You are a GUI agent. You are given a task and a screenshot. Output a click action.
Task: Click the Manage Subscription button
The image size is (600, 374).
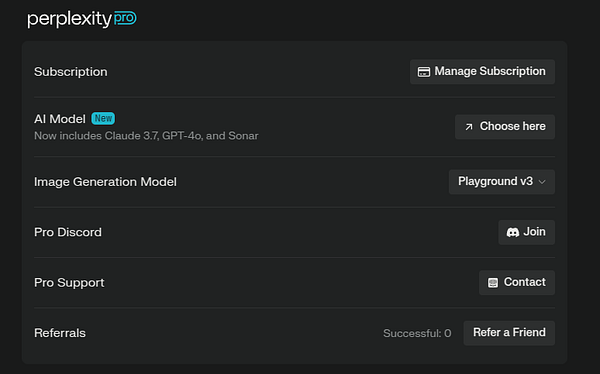click(x=482, y=72)
